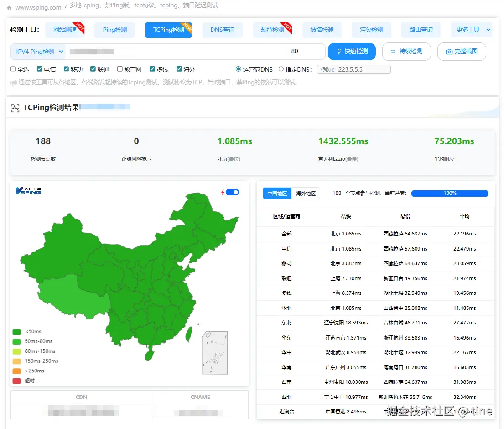The image size is (504, 429).
Task: Click the 华东 row label
Action: click(286, 338)
